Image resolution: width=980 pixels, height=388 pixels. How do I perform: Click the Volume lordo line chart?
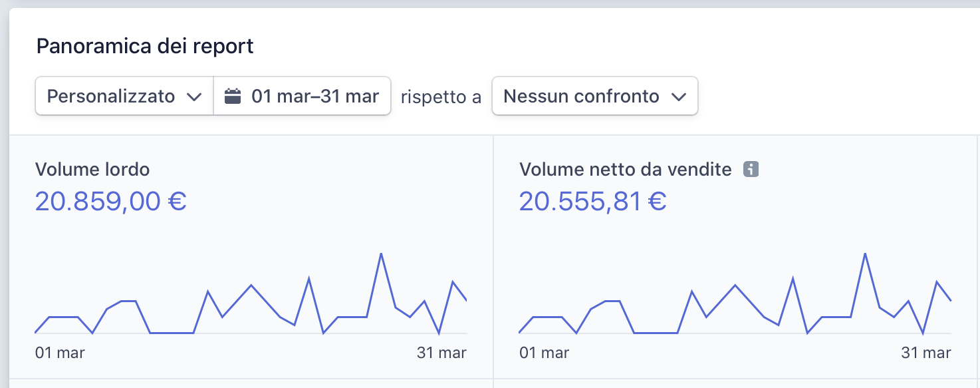(x=251, y=293)
